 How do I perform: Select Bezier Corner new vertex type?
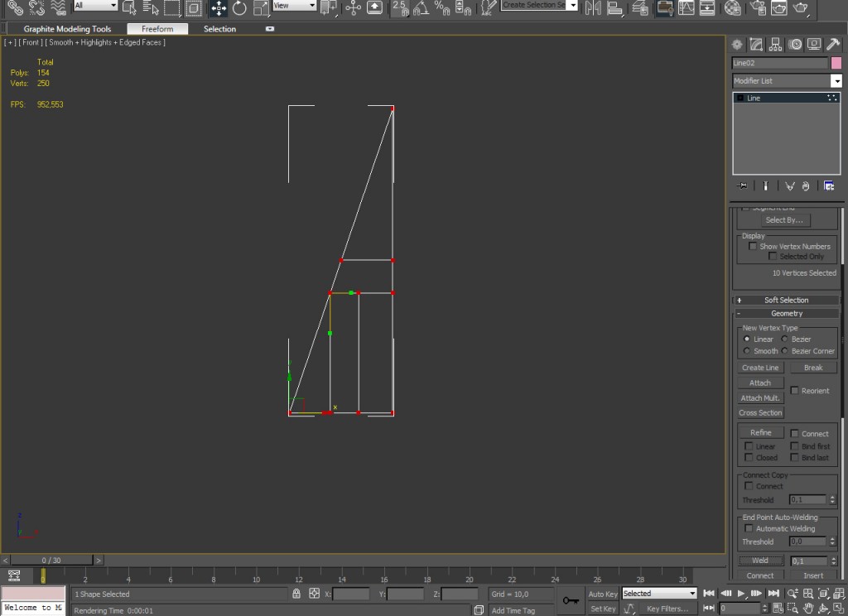click(784, 351)
